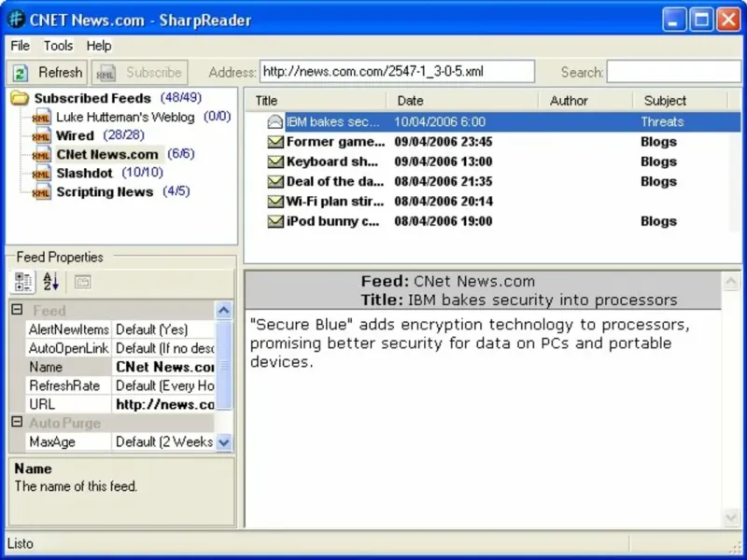Click XML icon beside CNet News.com feed
Image resolution: width=747 pixels, height=560 pixels.
(x=42, y=155)
